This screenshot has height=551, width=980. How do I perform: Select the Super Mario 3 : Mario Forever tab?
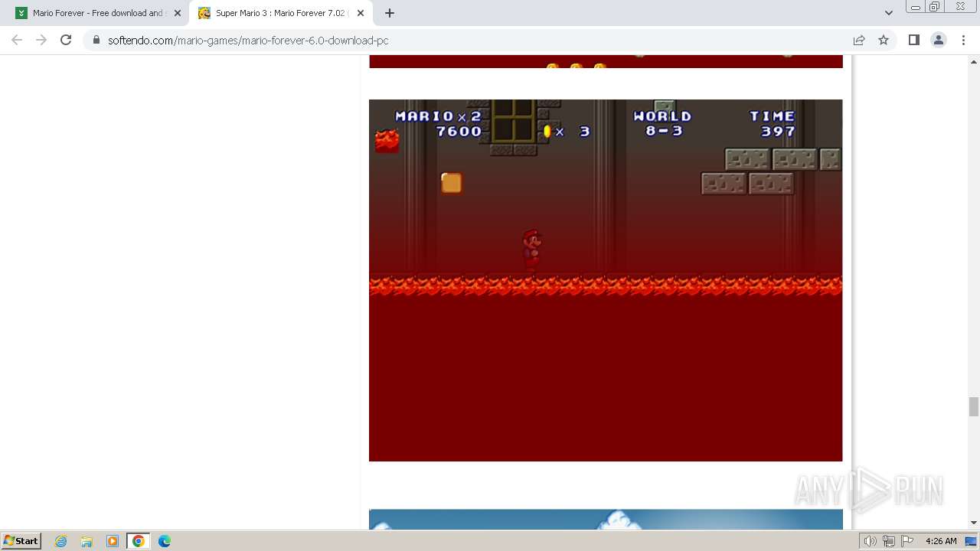coord(280,13)
